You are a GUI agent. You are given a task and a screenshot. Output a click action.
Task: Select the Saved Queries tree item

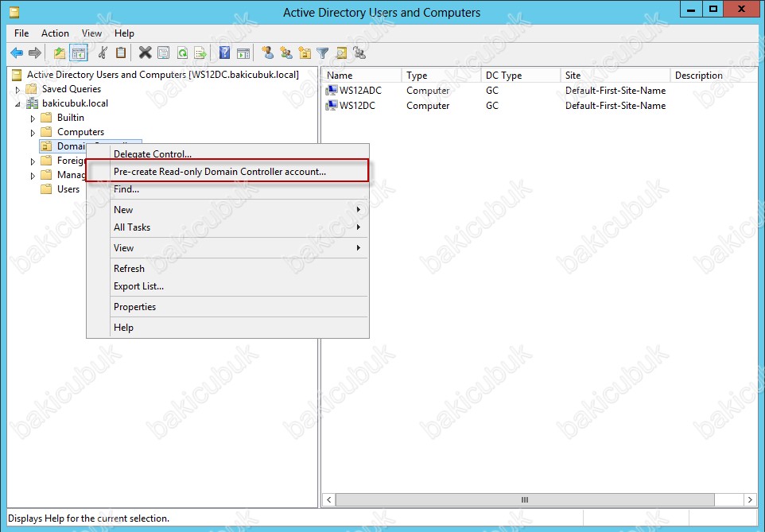tap(72, 89)
